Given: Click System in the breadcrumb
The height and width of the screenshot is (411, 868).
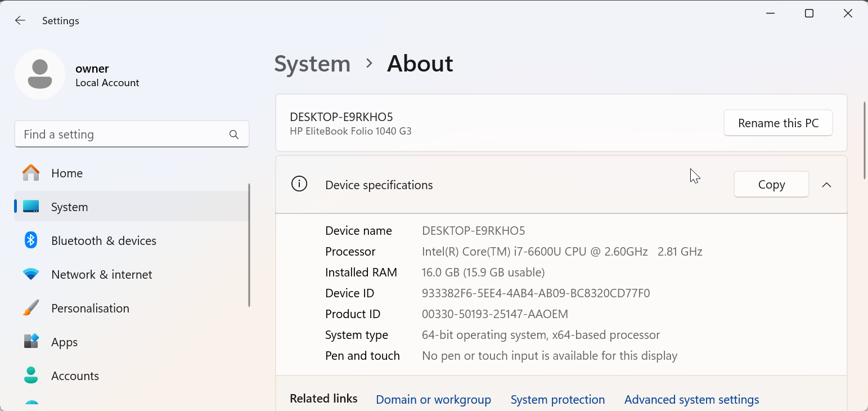Looking at the screenshot, I should pos(312,64).
